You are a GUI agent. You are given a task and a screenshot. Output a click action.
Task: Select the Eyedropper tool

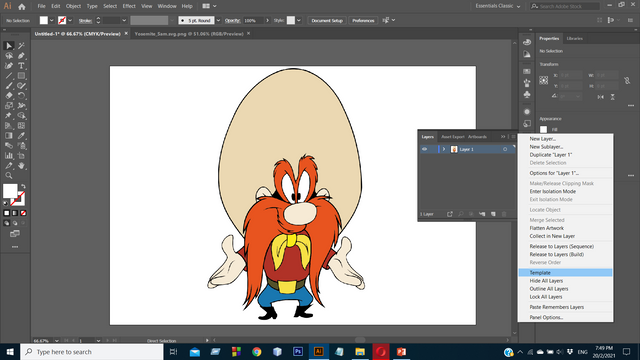tap(21, 136)
